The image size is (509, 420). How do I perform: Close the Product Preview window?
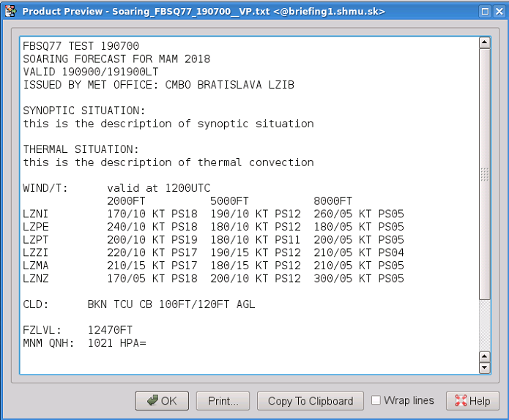[x=499, y=12]
